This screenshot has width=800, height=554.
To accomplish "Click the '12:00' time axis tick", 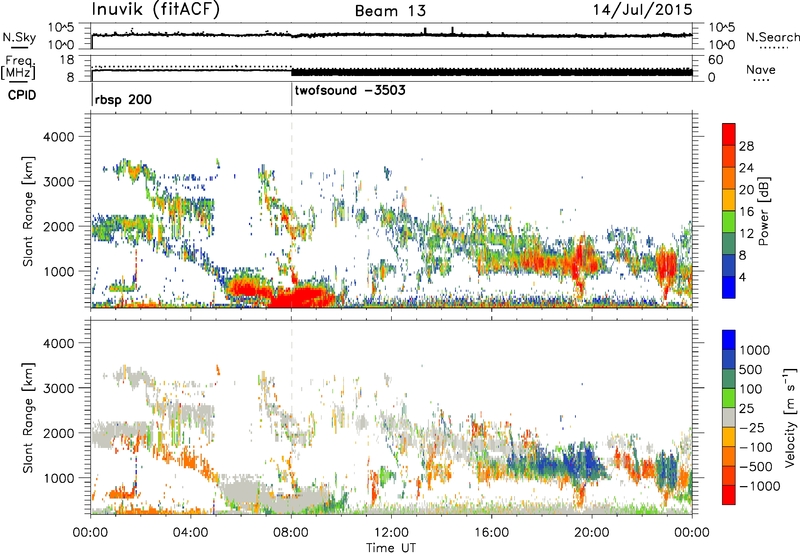I will pyautogui.click(x=391, y=533).
